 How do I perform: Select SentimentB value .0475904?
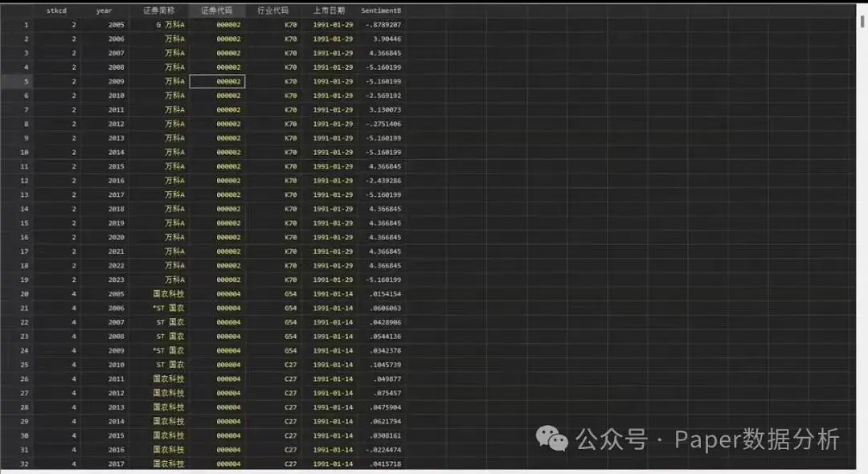click(385, 407)
